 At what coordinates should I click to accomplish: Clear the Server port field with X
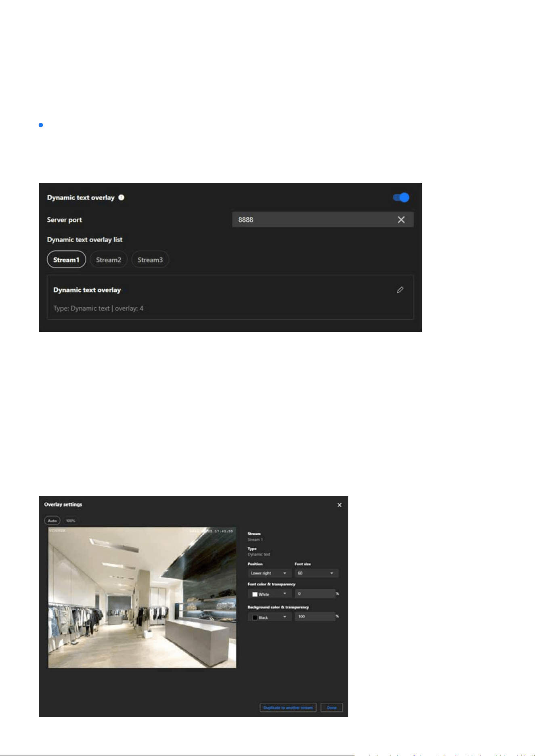401,220
